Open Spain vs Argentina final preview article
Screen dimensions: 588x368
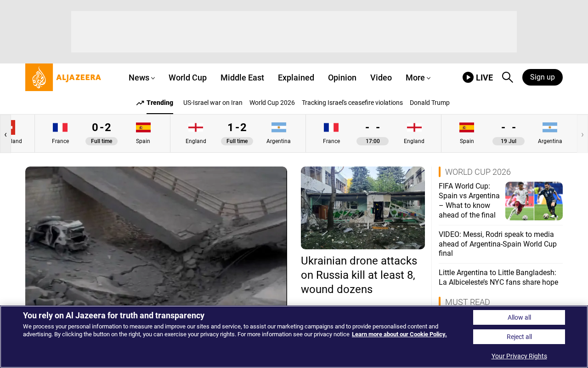469,201
